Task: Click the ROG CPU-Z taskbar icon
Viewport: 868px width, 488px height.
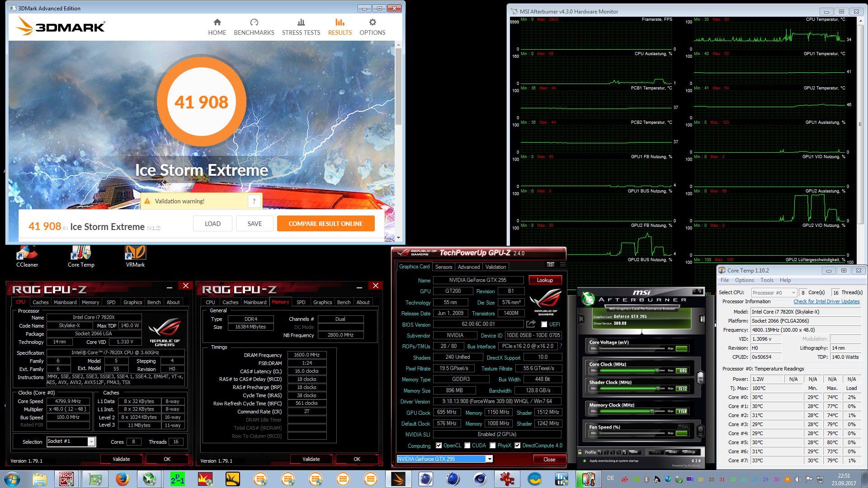Action: point(66,479)
